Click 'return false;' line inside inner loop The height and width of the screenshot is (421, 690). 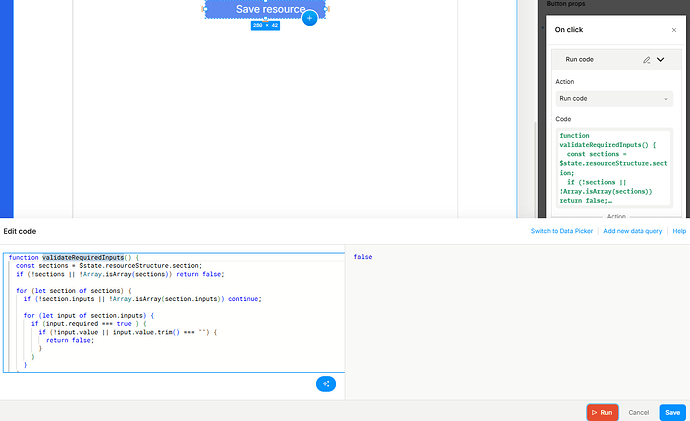click(x=70, y=340)
